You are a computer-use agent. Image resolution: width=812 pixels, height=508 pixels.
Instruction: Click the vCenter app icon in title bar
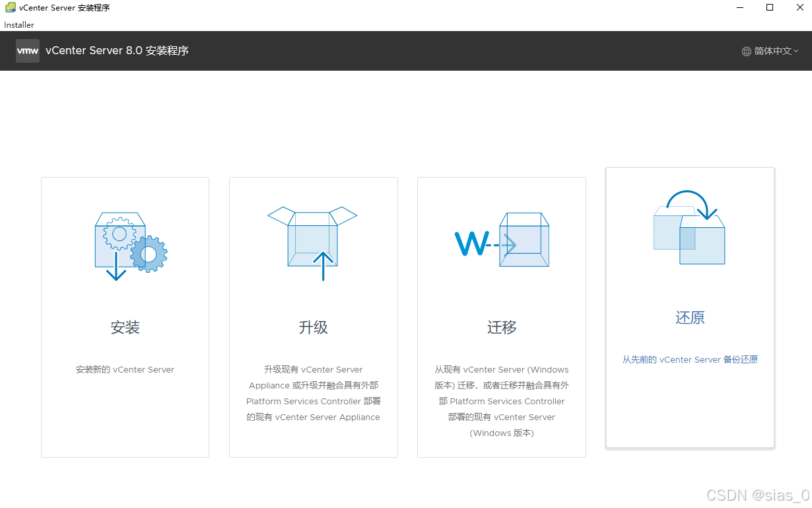click(11, 8)
